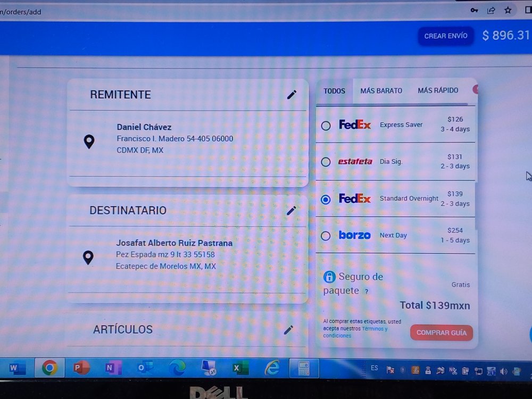Click the recipient name Josafat Alberto Ruiz Pastrana

point(174,243)
